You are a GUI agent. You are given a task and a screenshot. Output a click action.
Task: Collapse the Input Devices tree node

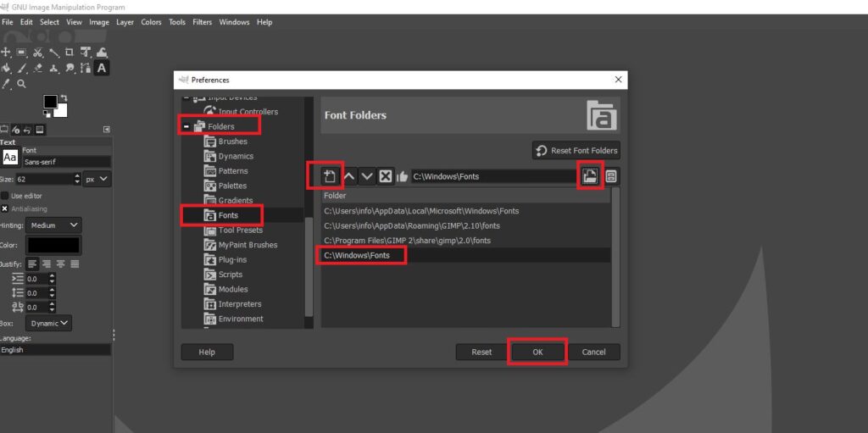pyautogui.click(x=186, y=98)
